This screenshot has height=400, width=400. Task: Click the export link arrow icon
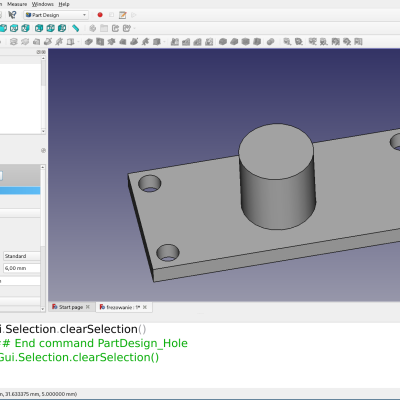pos(115,28)
